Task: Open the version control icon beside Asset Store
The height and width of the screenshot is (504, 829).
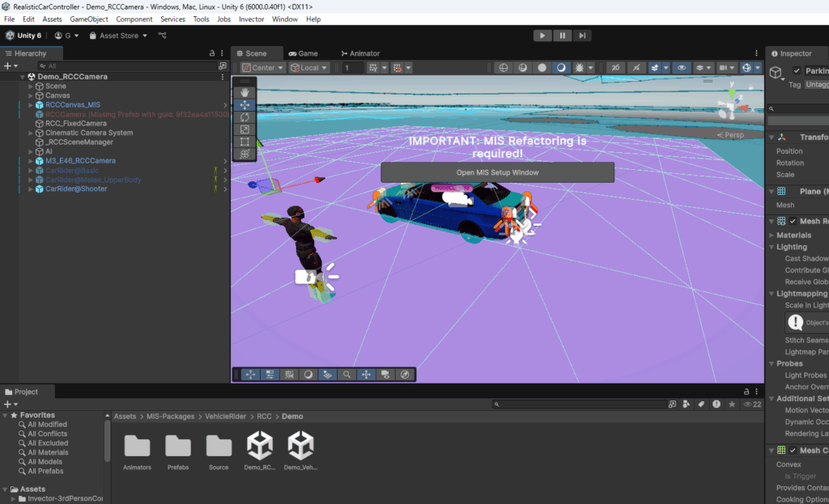Action: pos(163,36)
